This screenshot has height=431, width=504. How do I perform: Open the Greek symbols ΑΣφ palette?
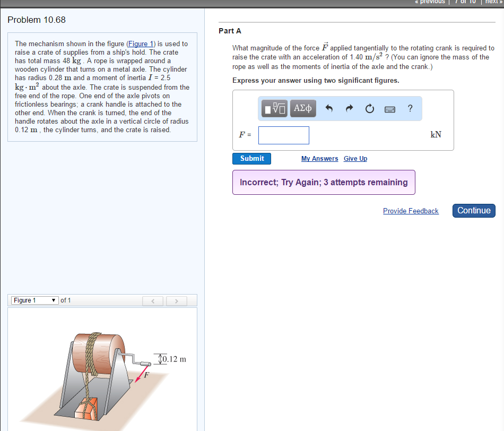[x=303, y=108]
